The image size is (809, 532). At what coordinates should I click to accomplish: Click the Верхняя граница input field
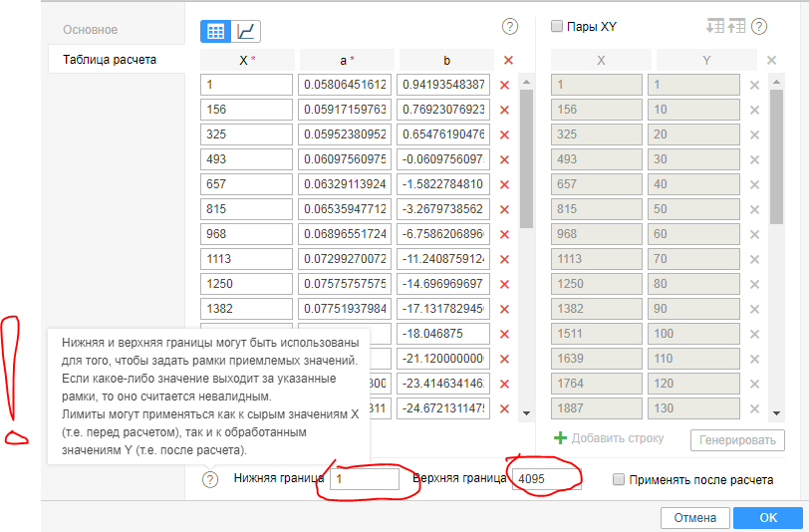pyautogui.click(x=545, y=479)
